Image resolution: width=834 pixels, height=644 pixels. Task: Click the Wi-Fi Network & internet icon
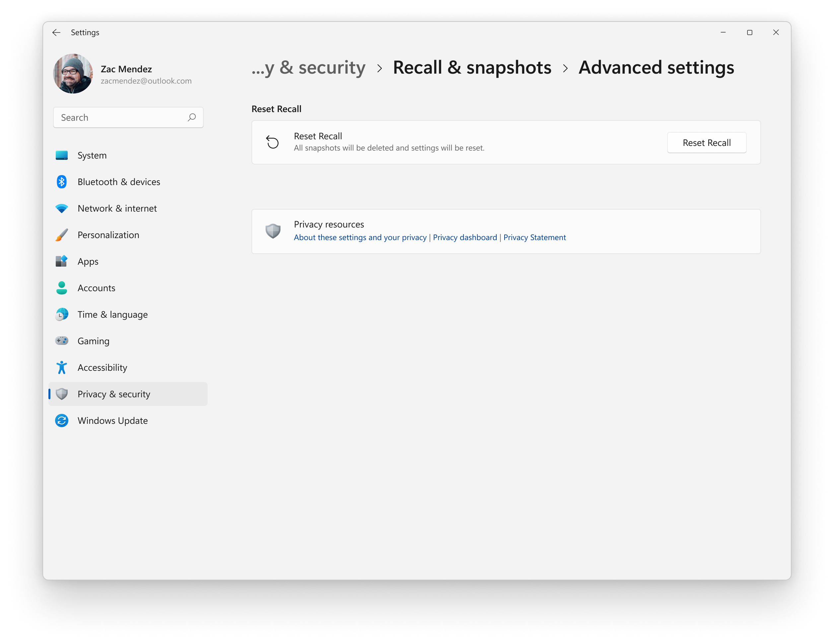point(61,209)
